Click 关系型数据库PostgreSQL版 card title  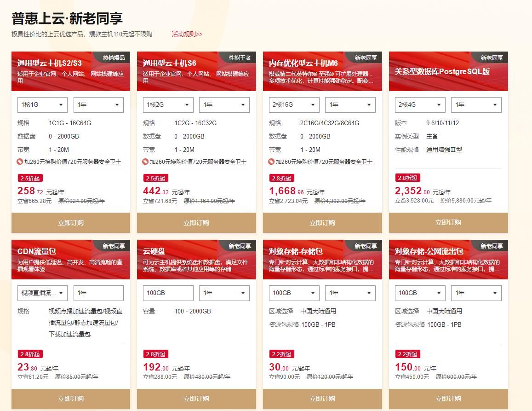click(x=442, y=71)
